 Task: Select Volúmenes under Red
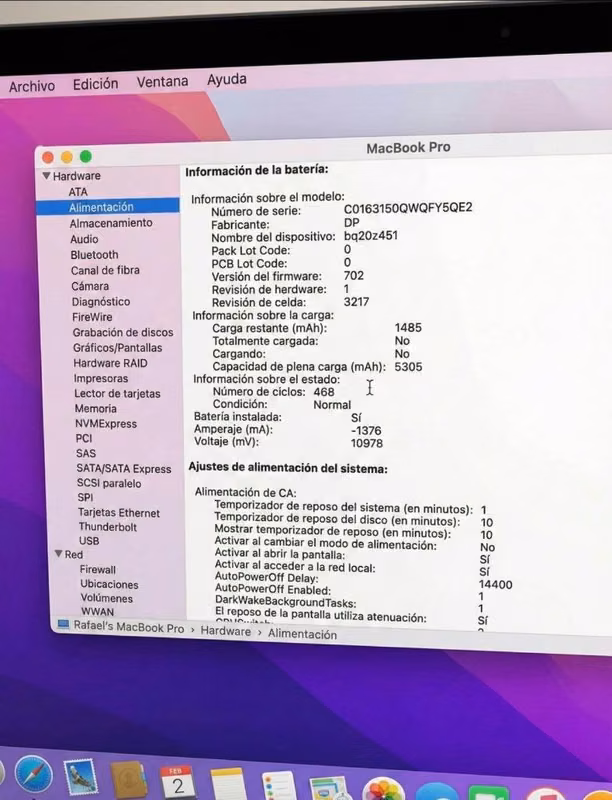click(107, 598)
